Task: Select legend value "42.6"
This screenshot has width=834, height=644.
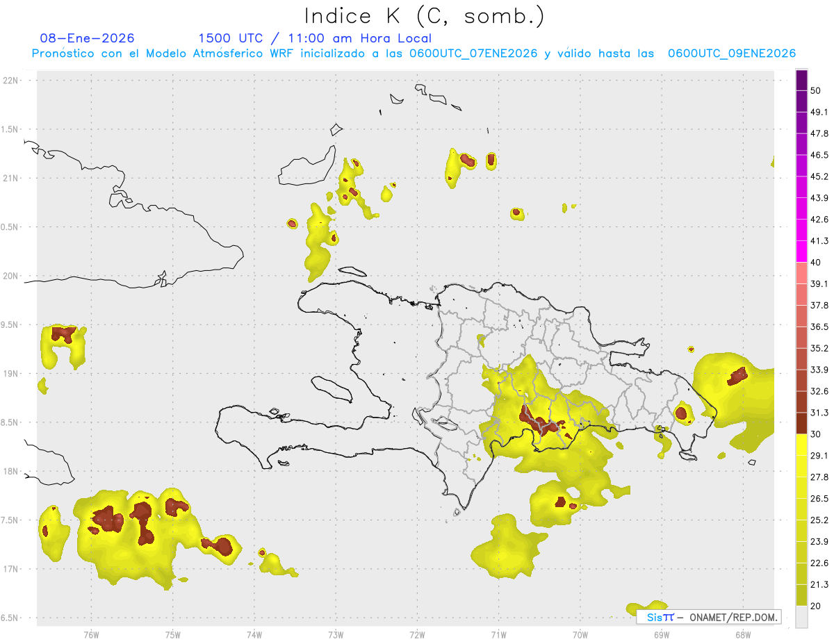Action: coord(819,220)
